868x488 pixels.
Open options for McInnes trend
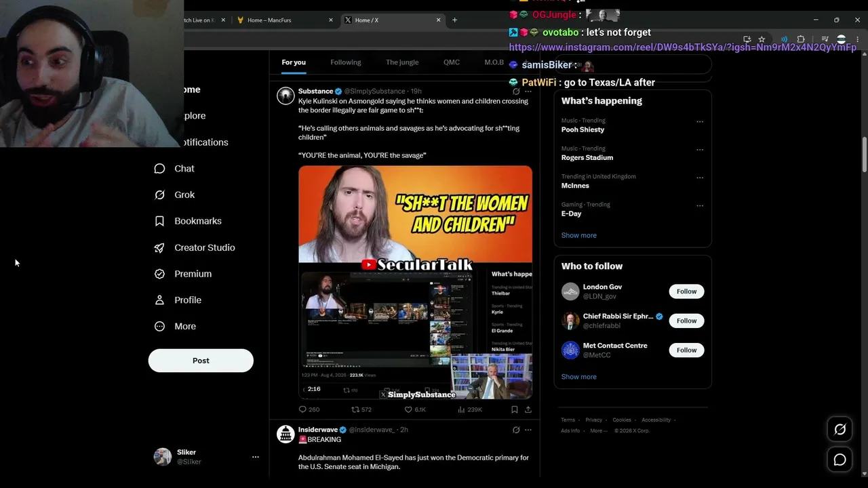(x=700, y=178)
